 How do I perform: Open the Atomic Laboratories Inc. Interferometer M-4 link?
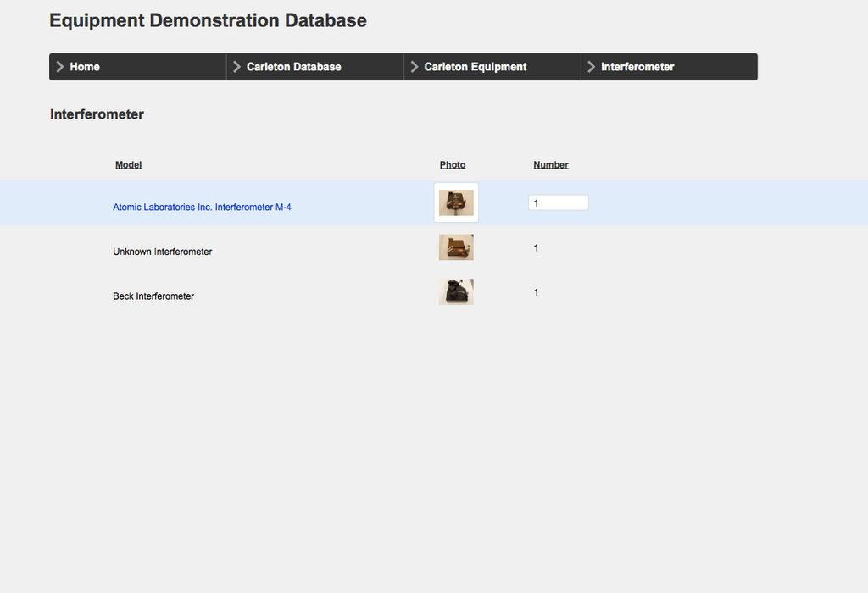(x=202, y=207)
